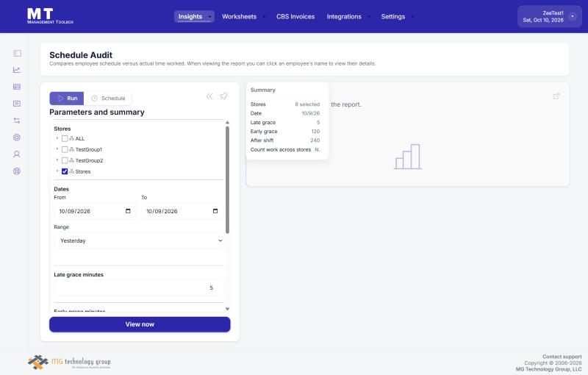
Task: Click the After shift value 240 in Summary
Action: (x=315, y=140)
